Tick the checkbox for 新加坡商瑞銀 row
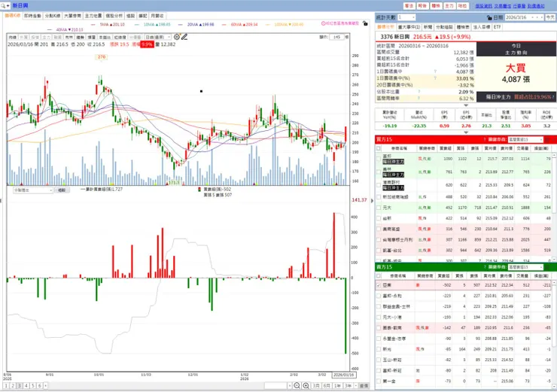557x392 pixels. click(x=379, y=196)
